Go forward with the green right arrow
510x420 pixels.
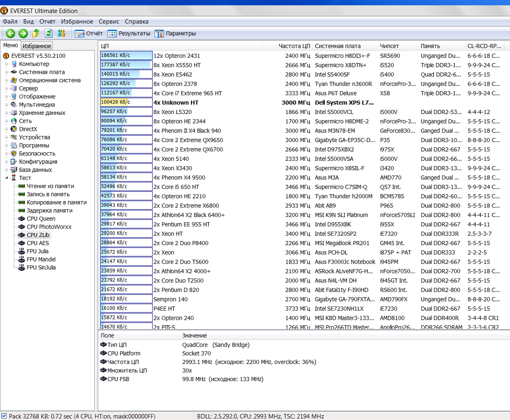pos(23,34)
